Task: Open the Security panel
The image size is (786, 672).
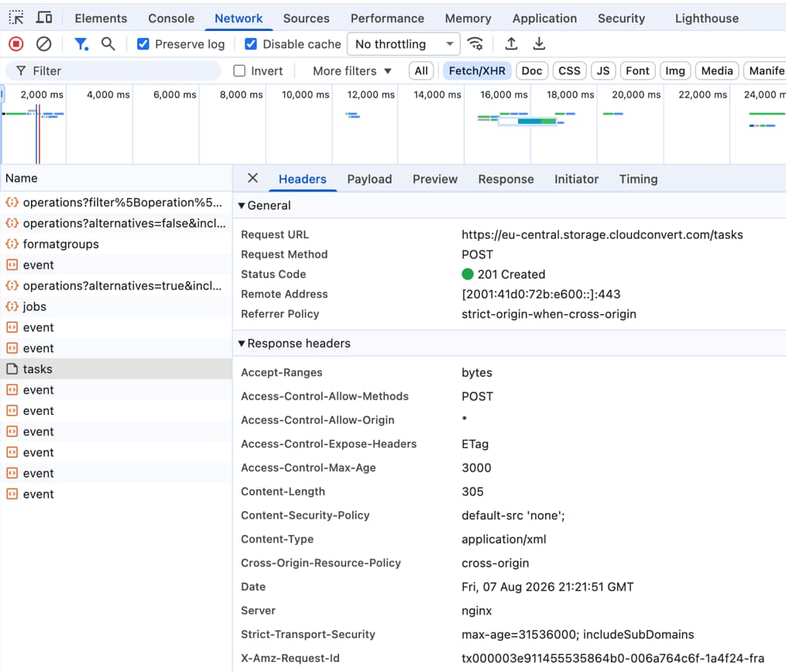Action: [621, 19]
